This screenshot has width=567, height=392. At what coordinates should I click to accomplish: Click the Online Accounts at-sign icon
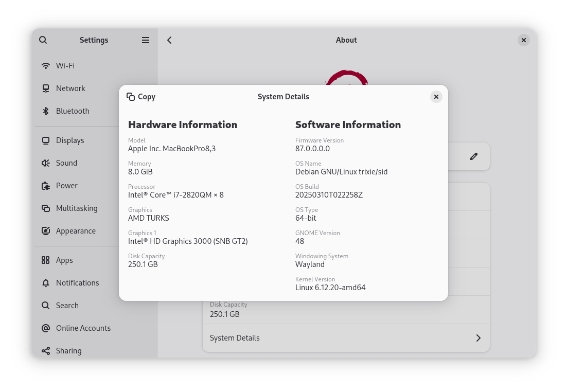coord(46,328)
